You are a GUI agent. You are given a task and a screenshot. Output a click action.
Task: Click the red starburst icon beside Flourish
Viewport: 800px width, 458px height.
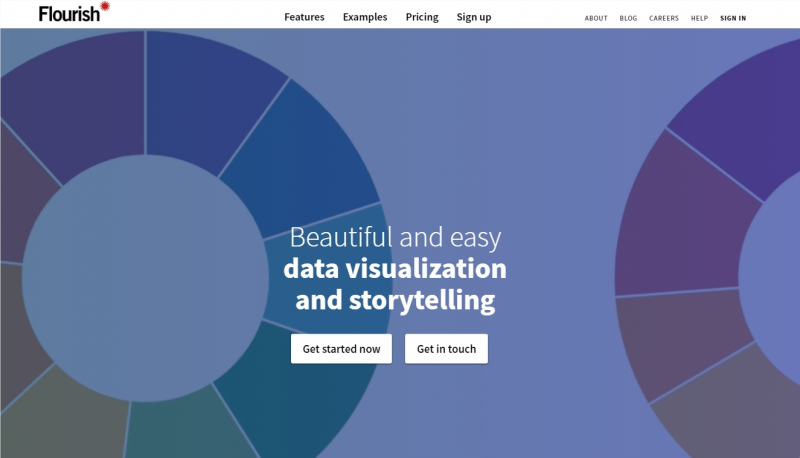(105, 8)
